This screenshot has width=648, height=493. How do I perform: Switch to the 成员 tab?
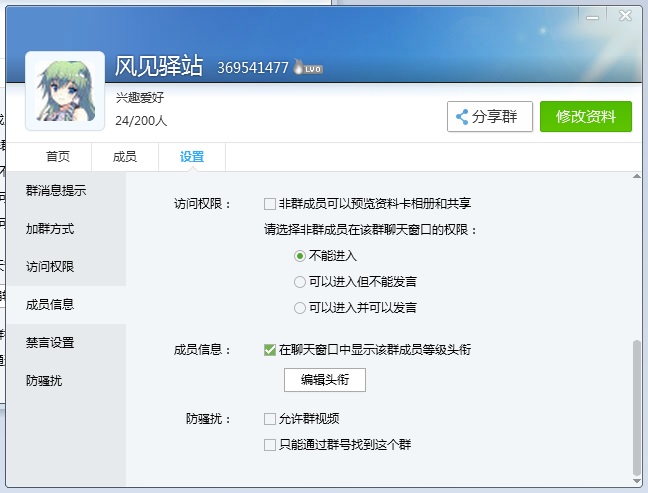125,157
